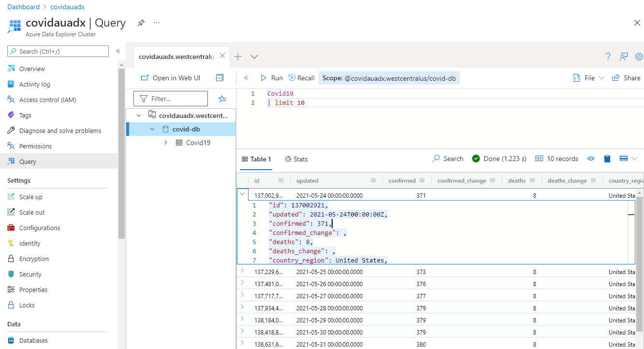This screenshot has height=349, width=644.
Task: Open the feedback icon
Action: pyautogui.click(x=624, y=57)
